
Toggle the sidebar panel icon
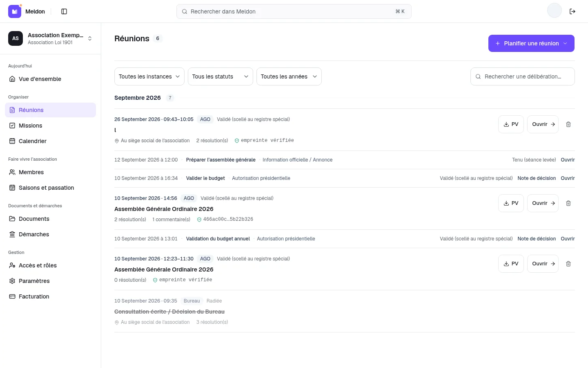[64, 11]
